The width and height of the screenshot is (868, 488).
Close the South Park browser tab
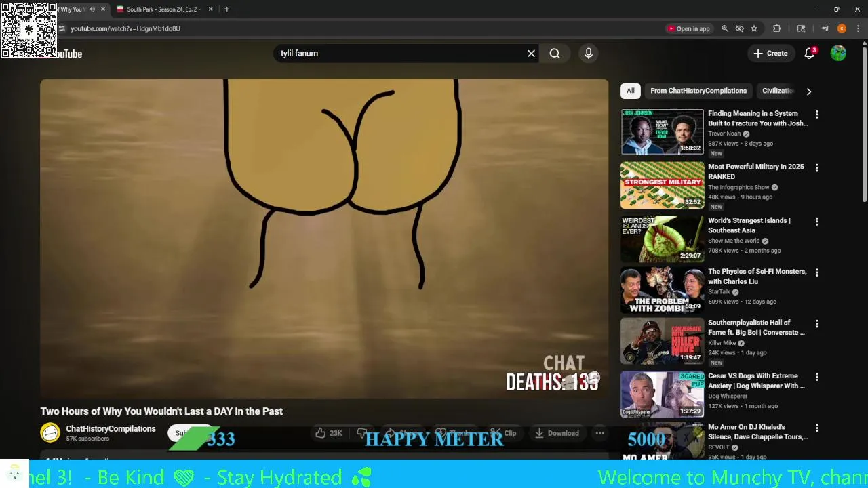click(210, 9)
